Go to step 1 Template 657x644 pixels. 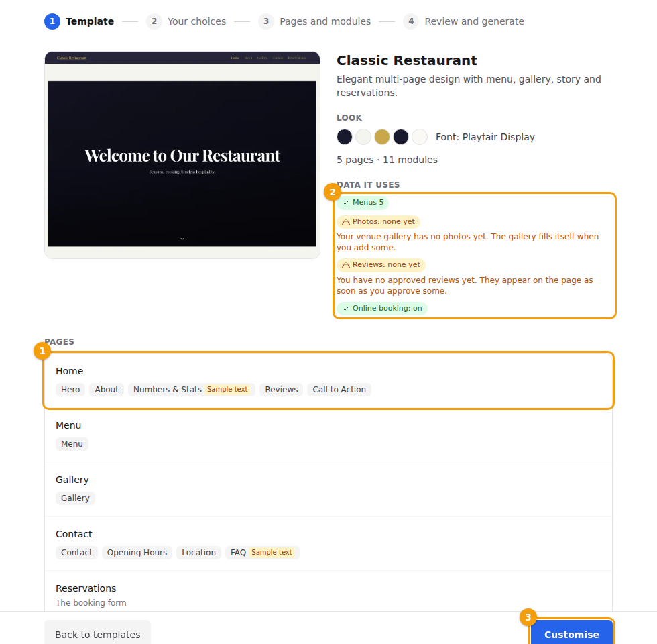(79, 21)
